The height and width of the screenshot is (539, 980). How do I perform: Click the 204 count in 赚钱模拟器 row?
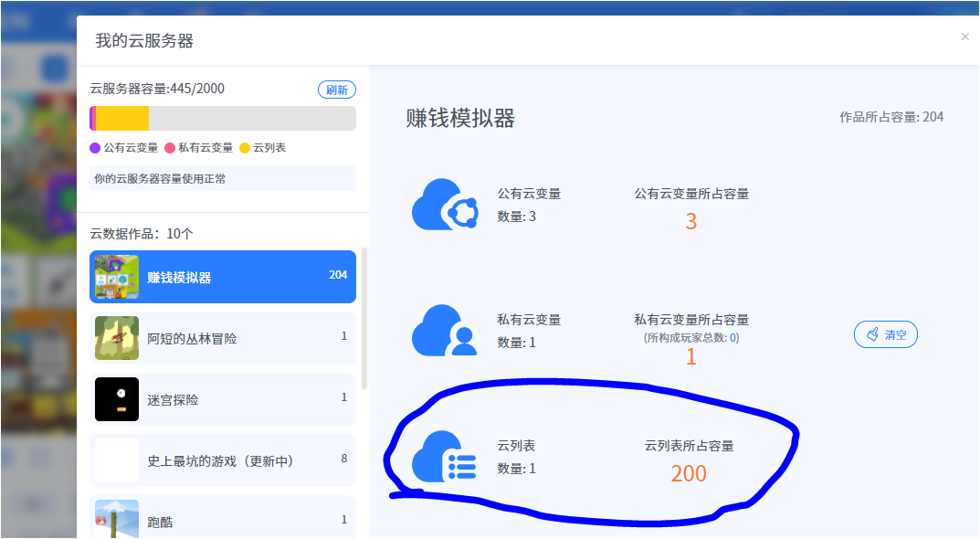(x=338, y=274)
